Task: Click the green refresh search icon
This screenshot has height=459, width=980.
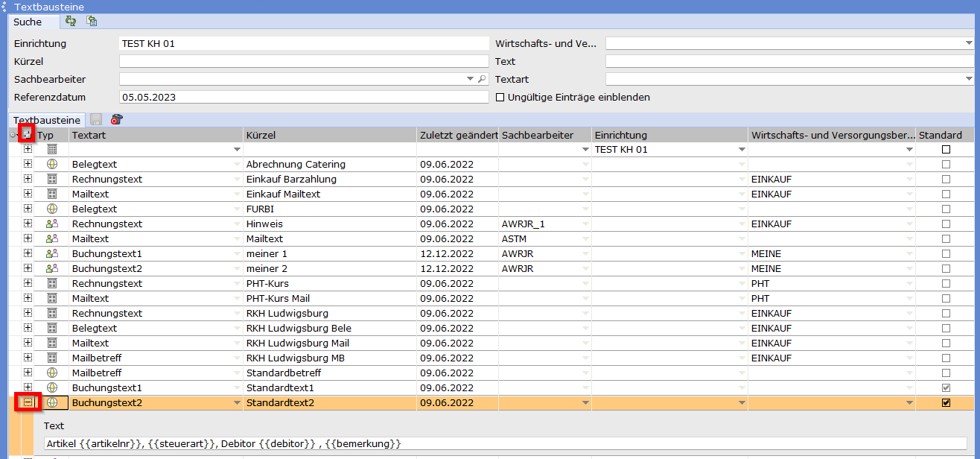Action: pos(71,22)
